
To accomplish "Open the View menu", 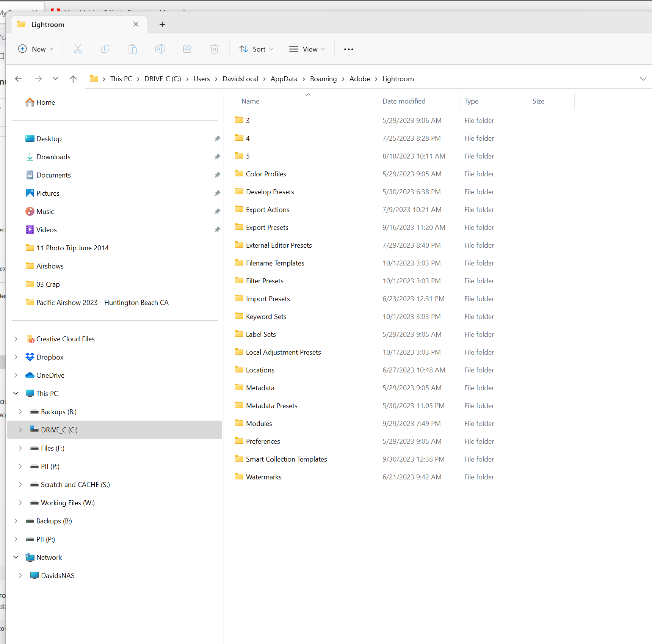I will tap(307, 49).
